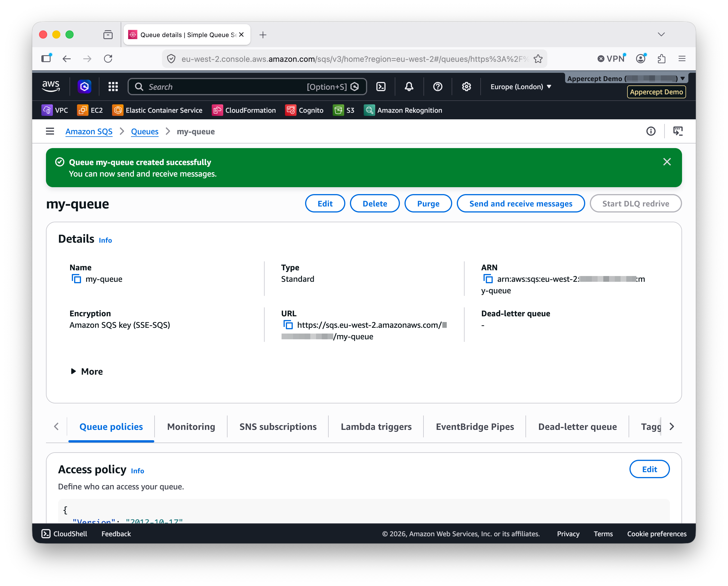Open the help question mark icon
The height and width of the screenshot is (586, 728).
coord(438,87)
